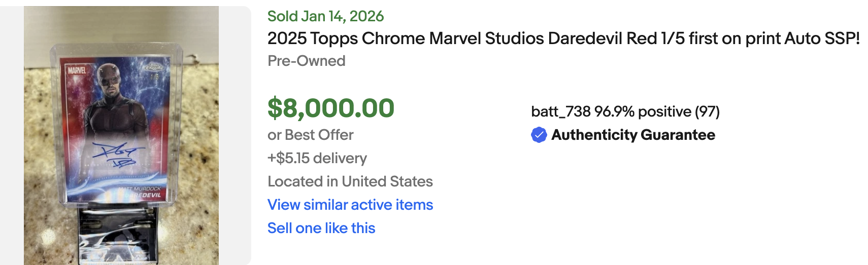Click the Pre-Owned condition label
This screenshot has width=868, height=265.
(x=307, y=61)
